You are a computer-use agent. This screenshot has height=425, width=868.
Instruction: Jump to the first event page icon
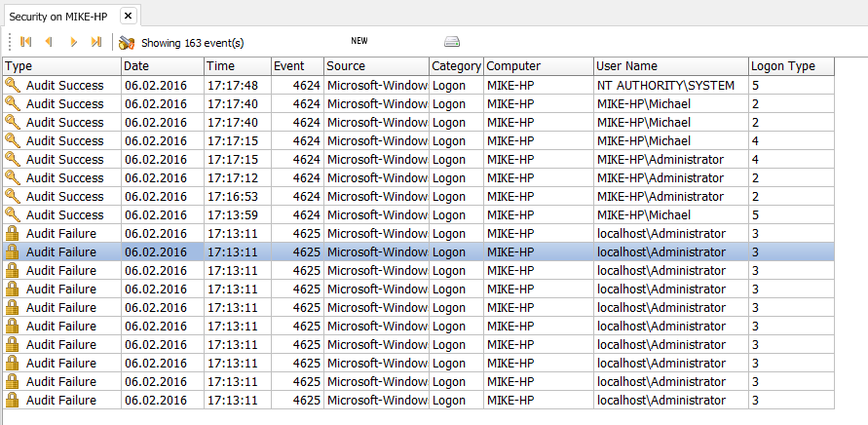click(x=25, y=42)
